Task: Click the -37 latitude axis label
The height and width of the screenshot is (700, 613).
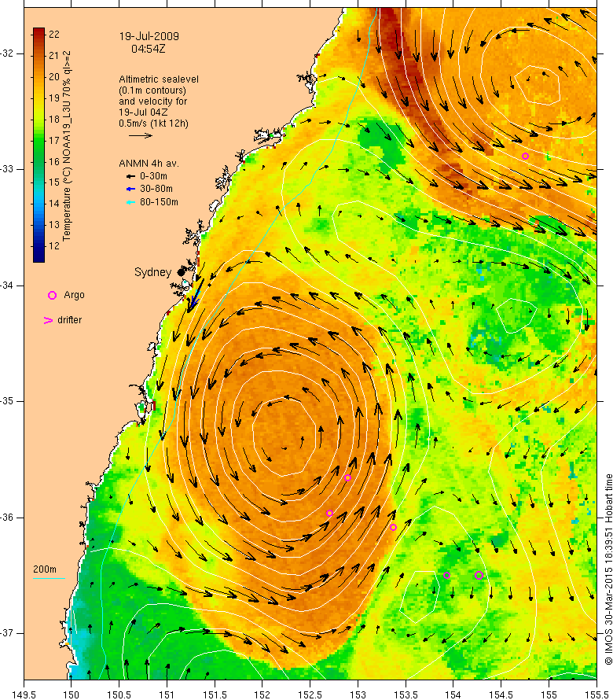Action: [x=7, y=633]
